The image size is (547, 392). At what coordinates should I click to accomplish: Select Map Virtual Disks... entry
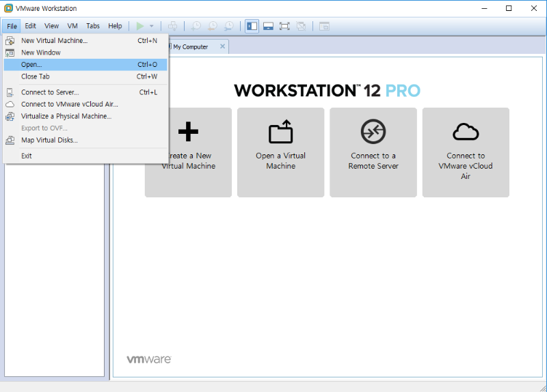49,140
